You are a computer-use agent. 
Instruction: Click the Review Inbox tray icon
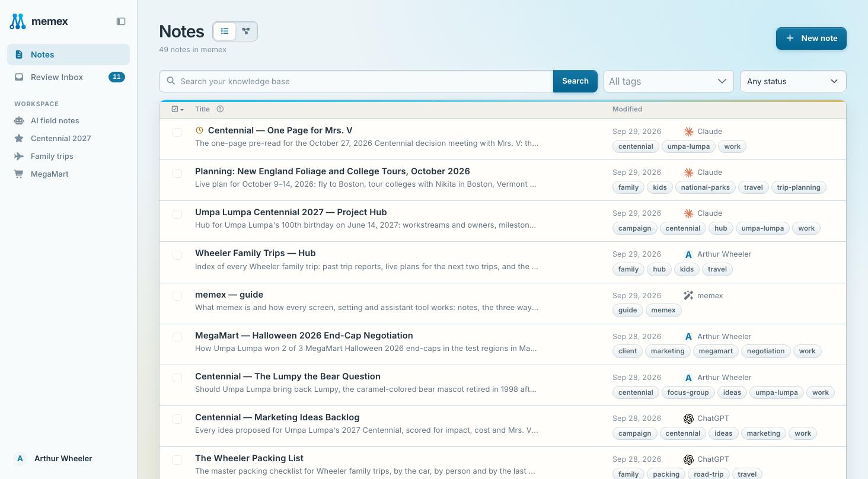point(19,77)
